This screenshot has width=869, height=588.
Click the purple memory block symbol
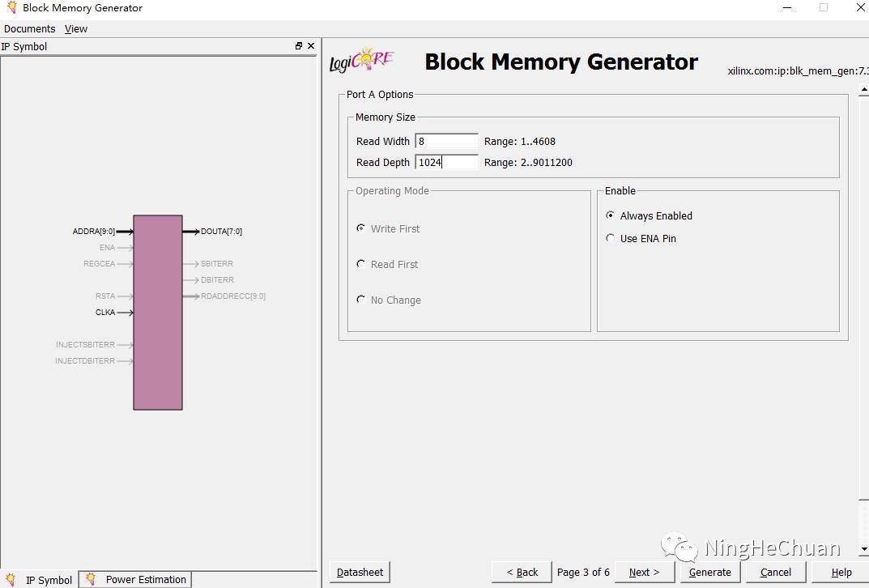[158, 312]
